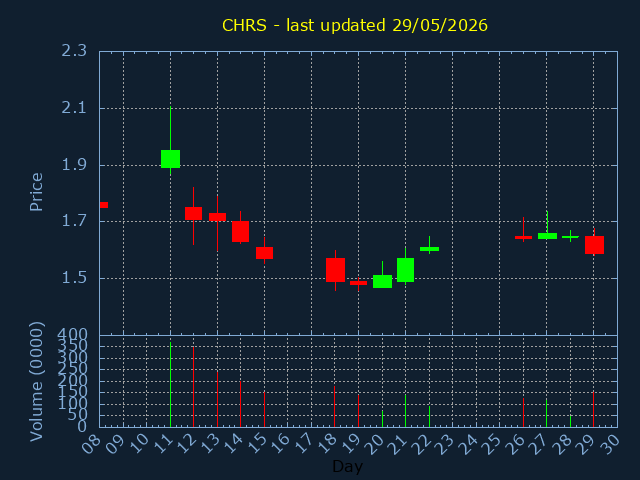Click the red volume bar on day 14

coord(240,404)
